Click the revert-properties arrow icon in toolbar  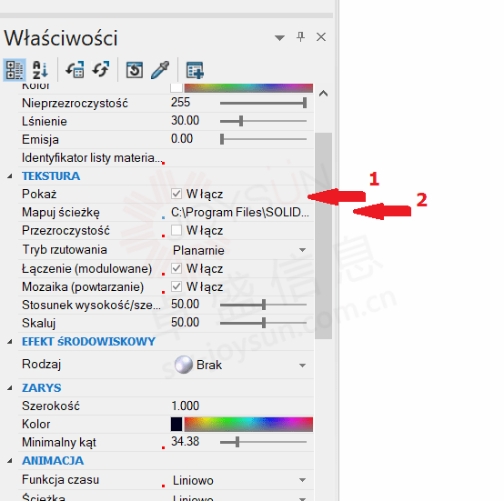coord(75,70)
